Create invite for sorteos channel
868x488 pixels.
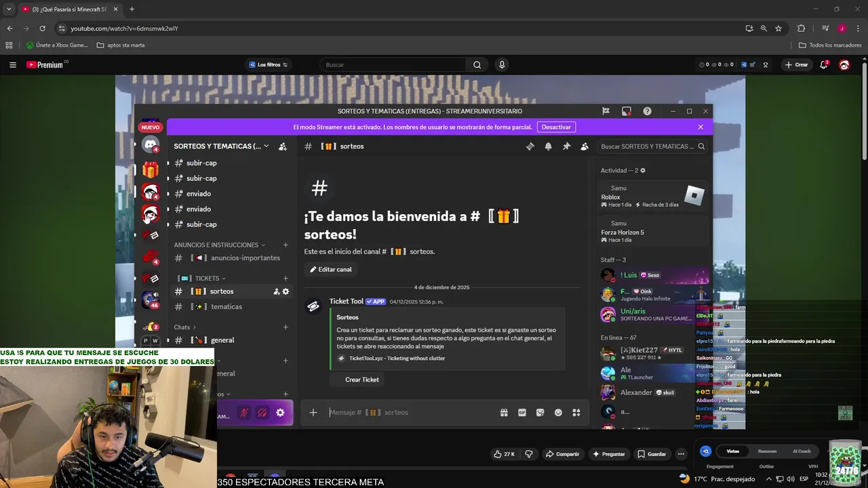(276, 291)
